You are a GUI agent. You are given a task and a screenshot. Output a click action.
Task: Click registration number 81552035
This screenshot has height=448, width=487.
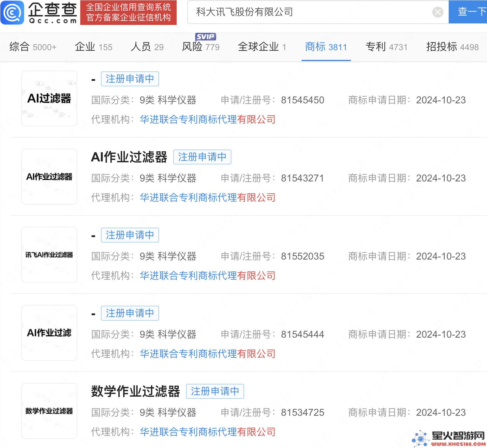pyautogui.click(x=302, y=256)
